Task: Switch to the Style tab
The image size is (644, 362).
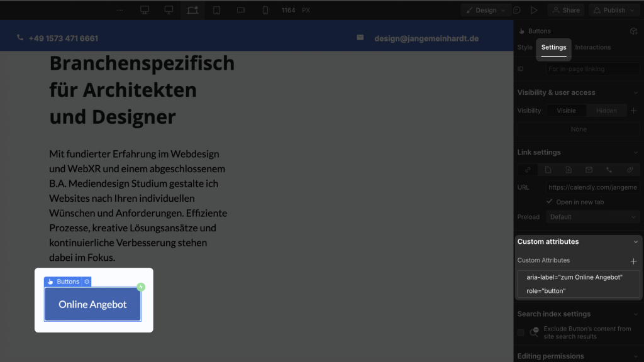Action: 525,47
